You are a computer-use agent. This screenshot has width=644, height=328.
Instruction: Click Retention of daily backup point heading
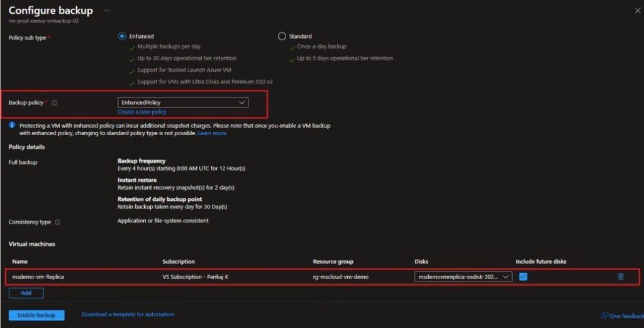pos(160,200)
